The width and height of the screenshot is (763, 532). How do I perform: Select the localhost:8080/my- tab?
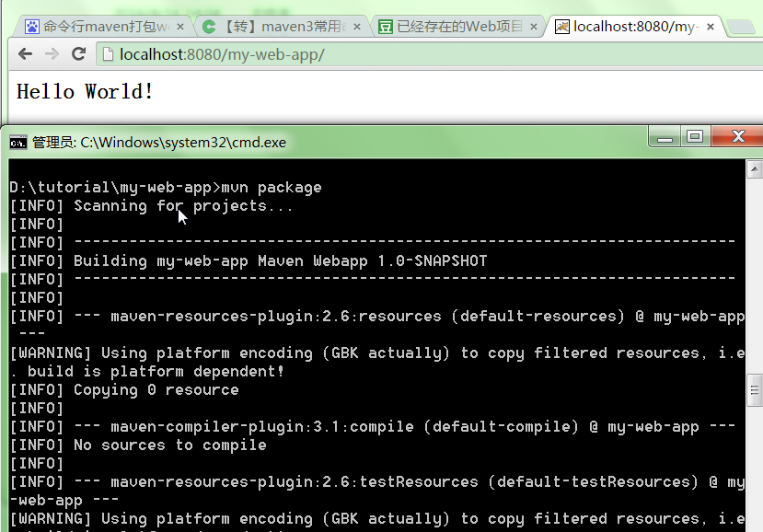[x=630, y=27]
